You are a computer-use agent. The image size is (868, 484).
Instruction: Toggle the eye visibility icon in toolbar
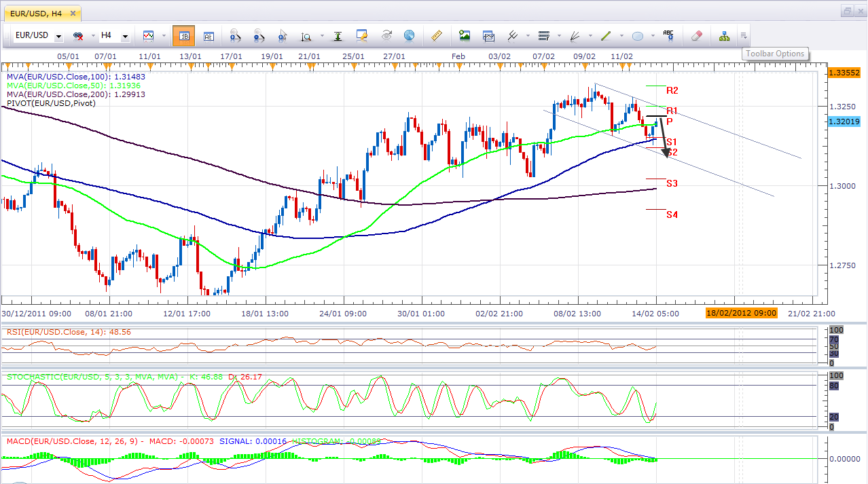386,35
